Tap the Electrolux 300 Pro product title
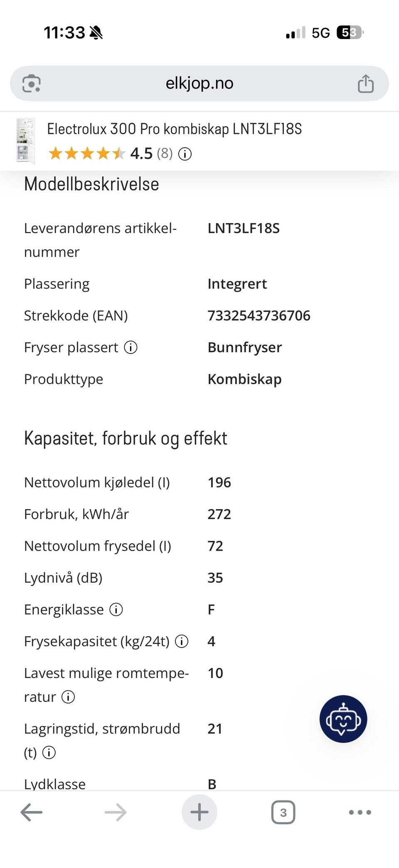Screen dimensions: 399x868 (x=175, y=129)
